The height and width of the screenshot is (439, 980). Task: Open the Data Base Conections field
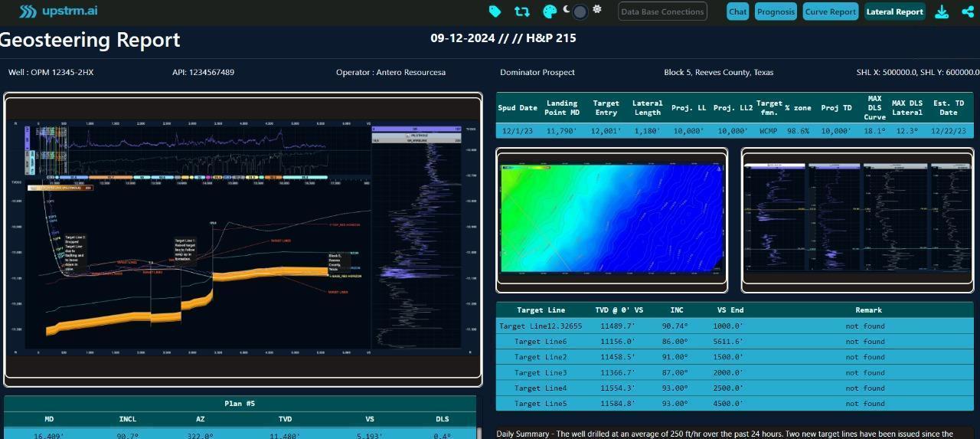(662, 11)
